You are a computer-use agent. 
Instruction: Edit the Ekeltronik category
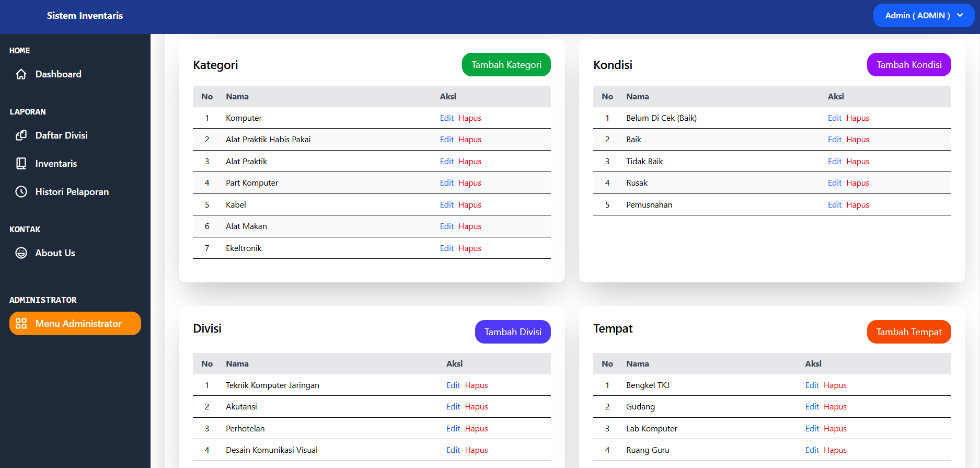pyautogui.click(x=447, y=248)
